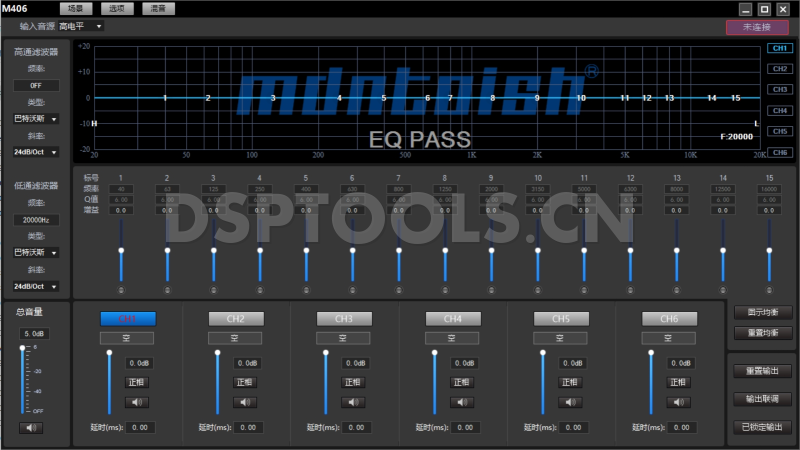Toggle the CH5 speaker mute icon
Image resolution: width=800 pixels, height=450 pixels.
(x=569, y=401)
